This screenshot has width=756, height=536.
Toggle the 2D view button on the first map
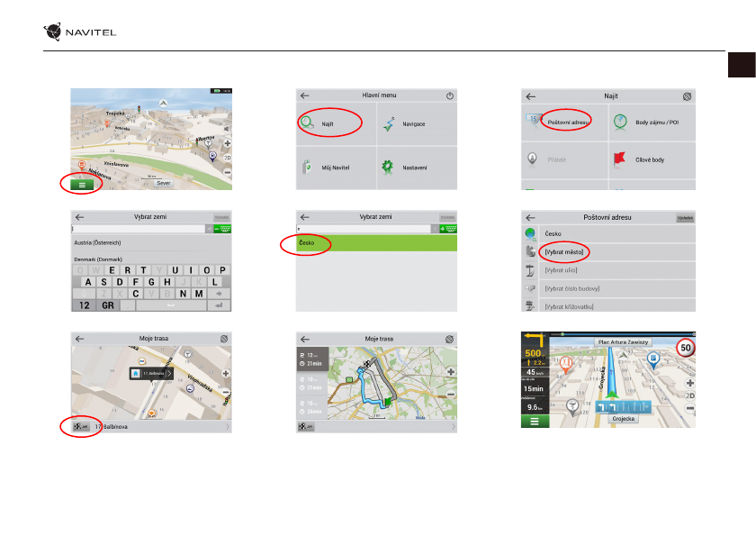pos(227,157)
